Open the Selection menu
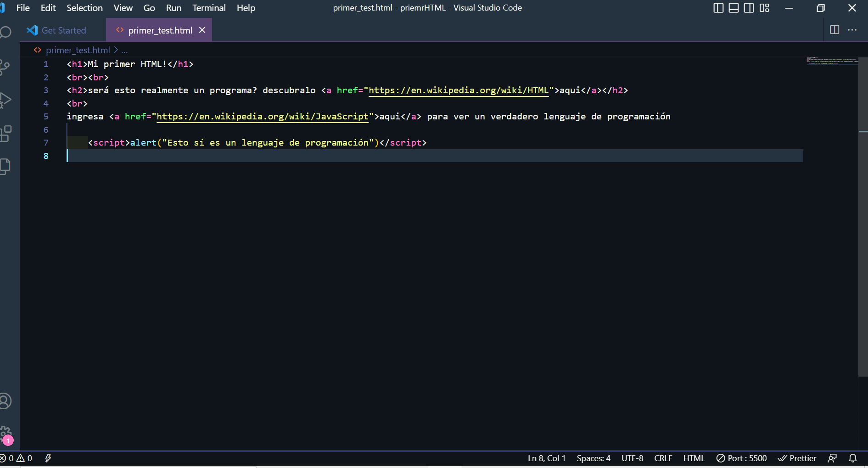The image size is (868, 468). pos(84,8)
